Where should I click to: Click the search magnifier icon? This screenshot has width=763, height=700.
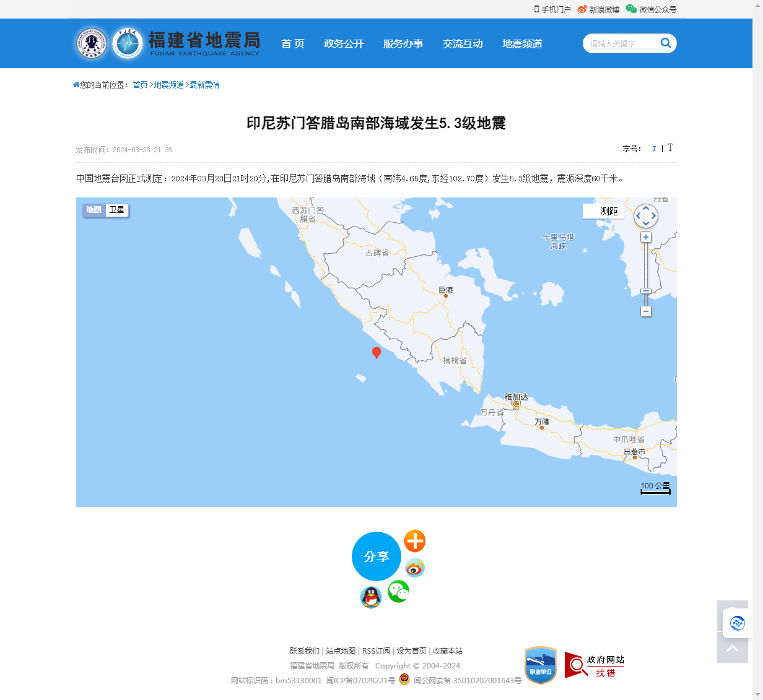coord(665,43)
